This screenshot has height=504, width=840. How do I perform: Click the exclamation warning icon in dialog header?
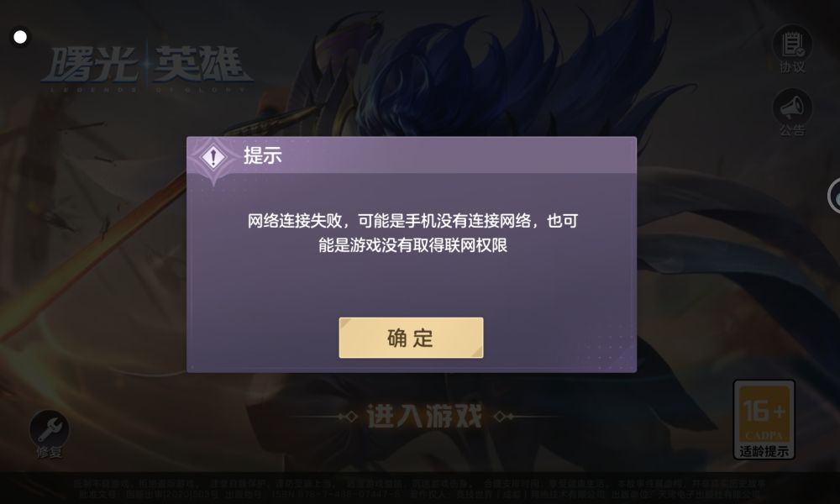[213, 157]
